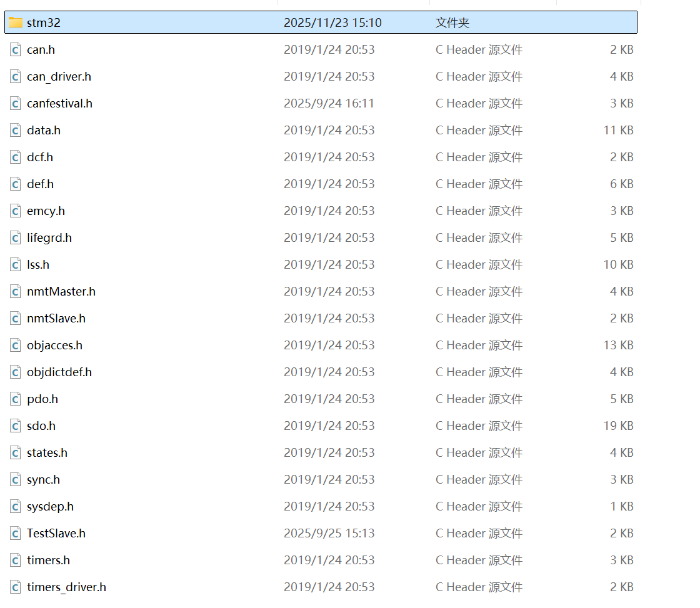700x608 pixels.
Task: Select the file name sysdep.h
Action: pyautogui.click(x=50, y=507)
